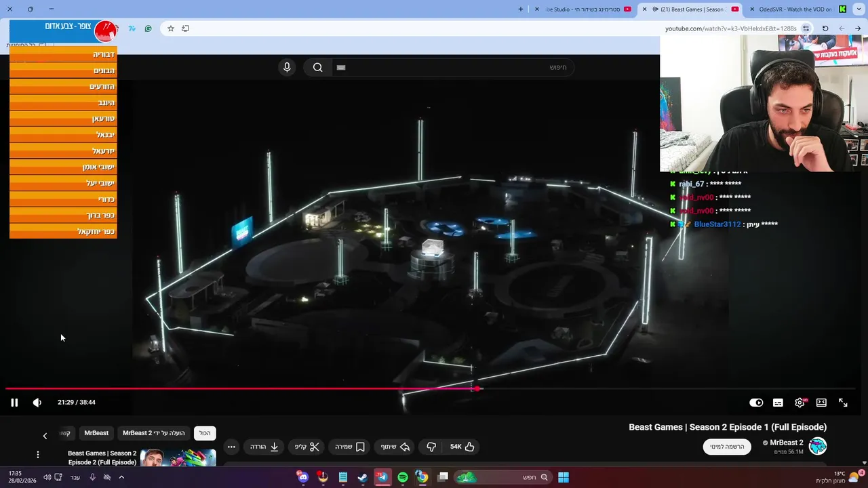The height and width of the screenshot is (488, 868).
Task: Open the taskbar volume control
Action: coord(47,477)
